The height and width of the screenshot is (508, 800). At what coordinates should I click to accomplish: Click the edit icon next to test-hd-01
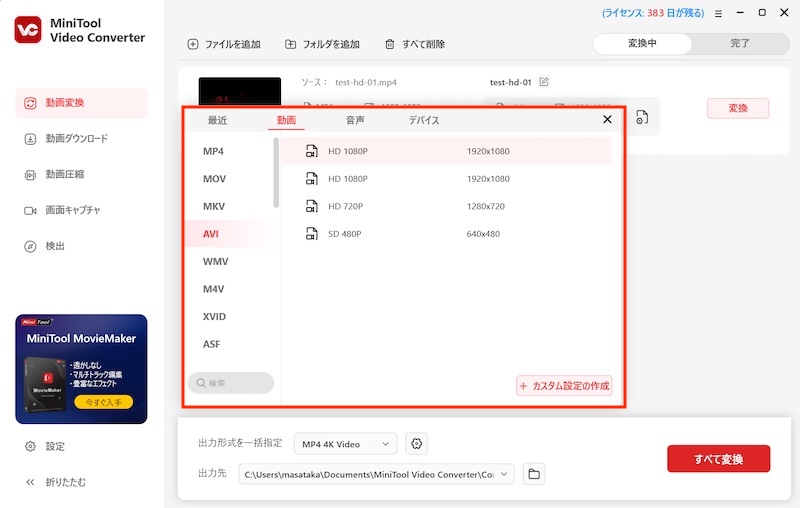tap(544, 82)
